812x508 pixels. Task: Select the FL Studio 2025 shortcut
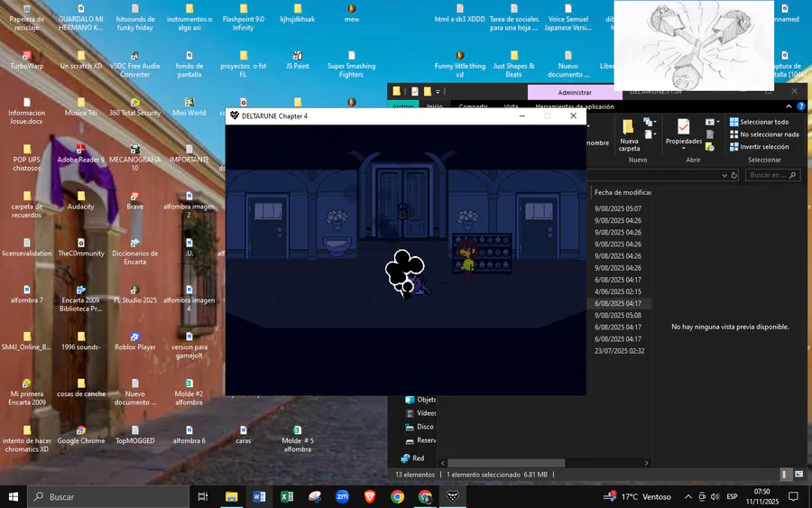(x=134, y=295)
